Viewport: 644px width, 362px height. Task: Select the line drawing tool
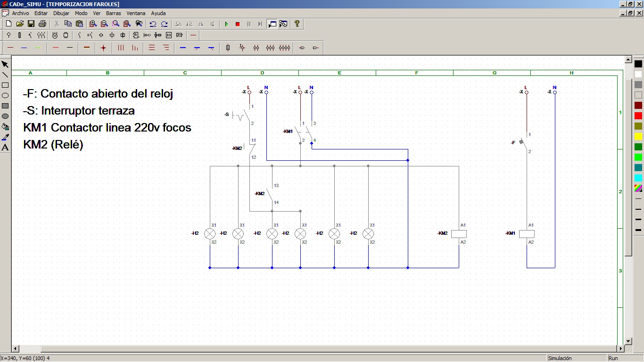(5, 75)
